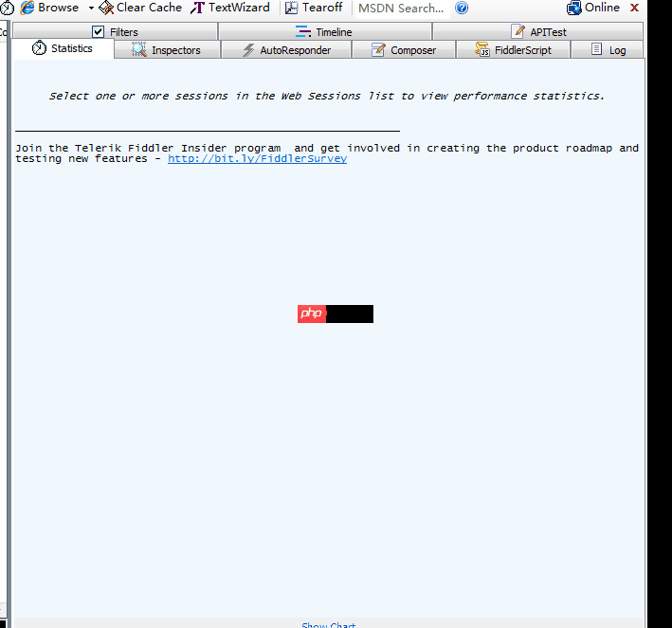This screenshot has height=628, width=672.
Task: Click the Timeline bars icon
Action: click(x=303, y=31)
